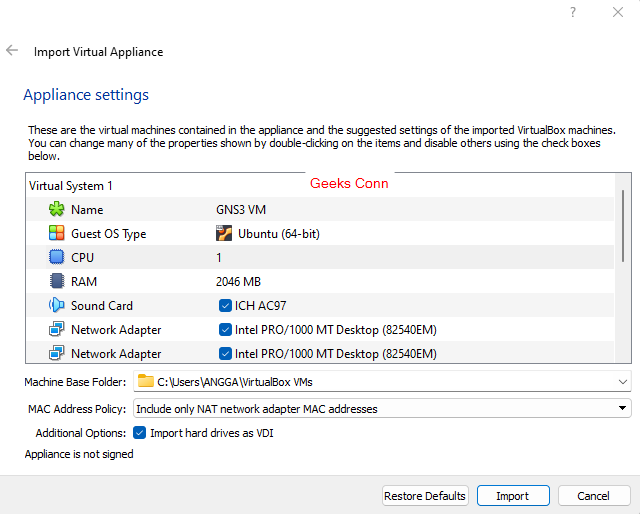This screenshot has width=640, height=514.
Task: Uncheck the ICH AC97 sound card checkbox
Action: (x=225, y=305)
